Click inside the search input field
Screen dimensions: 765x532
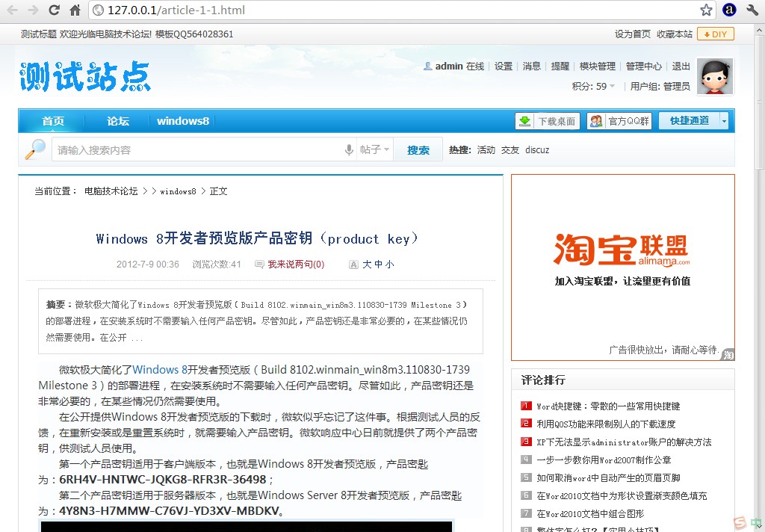click(187, 149)
